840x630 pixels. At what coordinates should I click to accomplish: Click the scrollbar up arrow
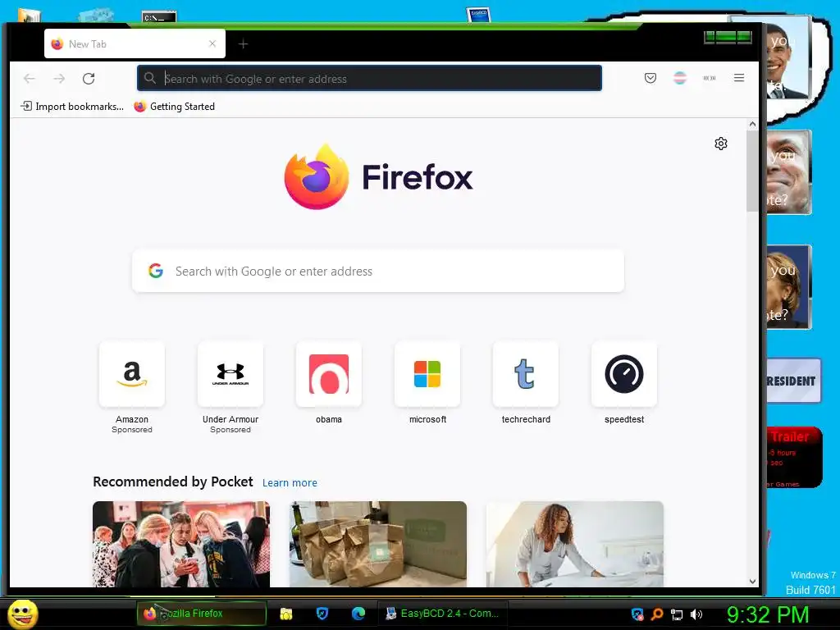(x=752, y=125)
